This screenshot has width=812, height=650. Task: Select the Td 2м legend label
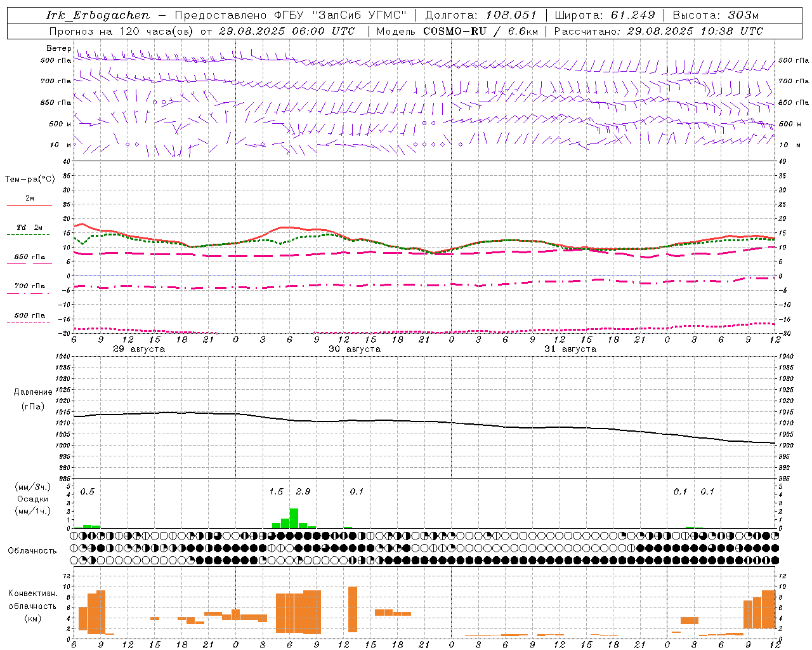[x=30, y=227]
